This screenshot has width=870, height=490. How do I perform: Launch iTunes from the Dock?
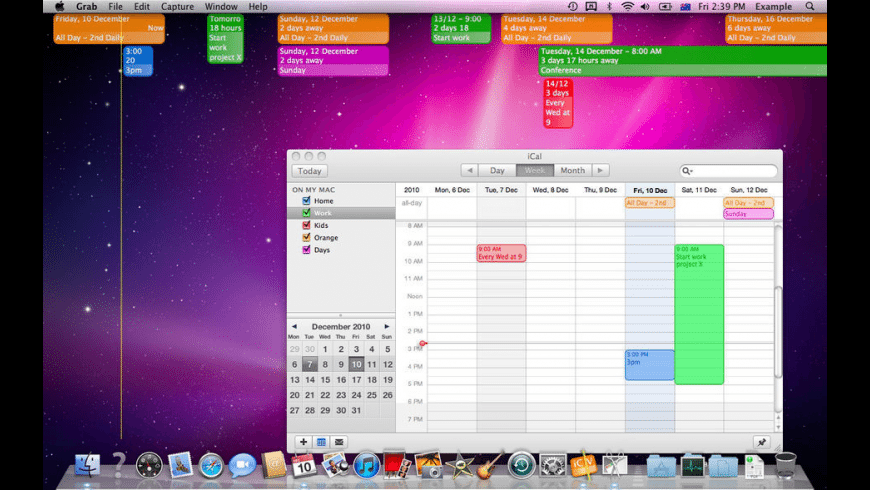click(366, 465)
